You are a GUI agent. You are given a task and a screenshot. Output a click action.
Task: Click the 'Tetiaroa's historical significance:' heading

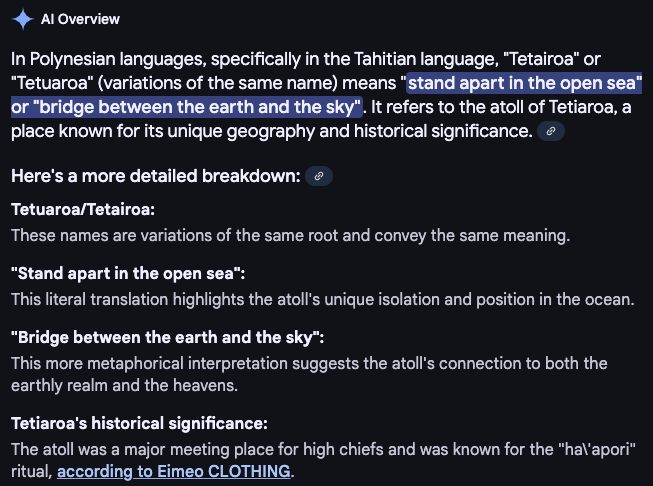click(139, 424)
